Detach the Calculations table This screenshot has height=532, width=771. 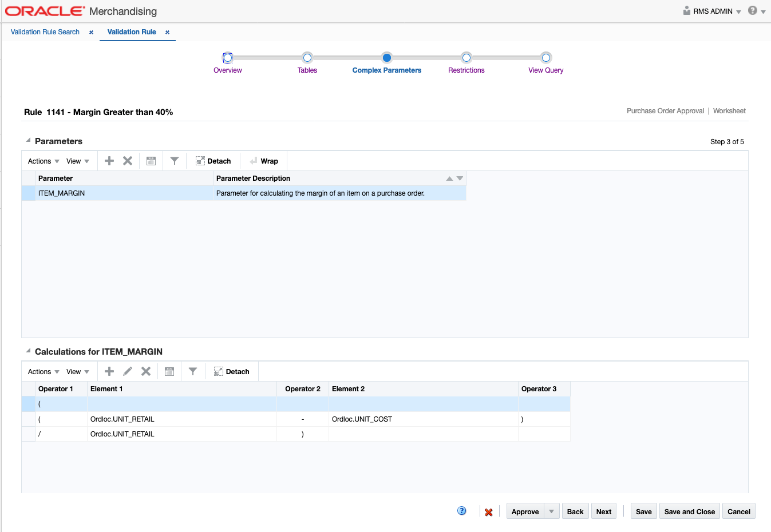click(x=232, y=371)
